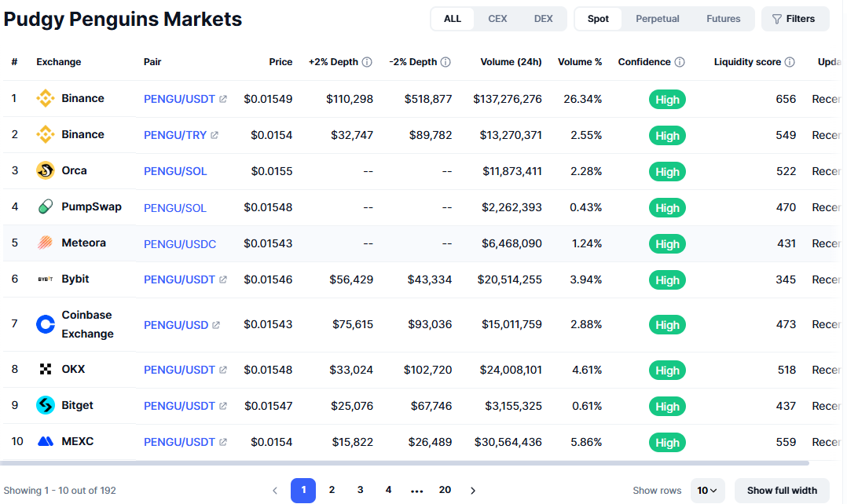Sort by Exchange column header
This screenshot has height=504, width=847.
[x=59, y=62]
